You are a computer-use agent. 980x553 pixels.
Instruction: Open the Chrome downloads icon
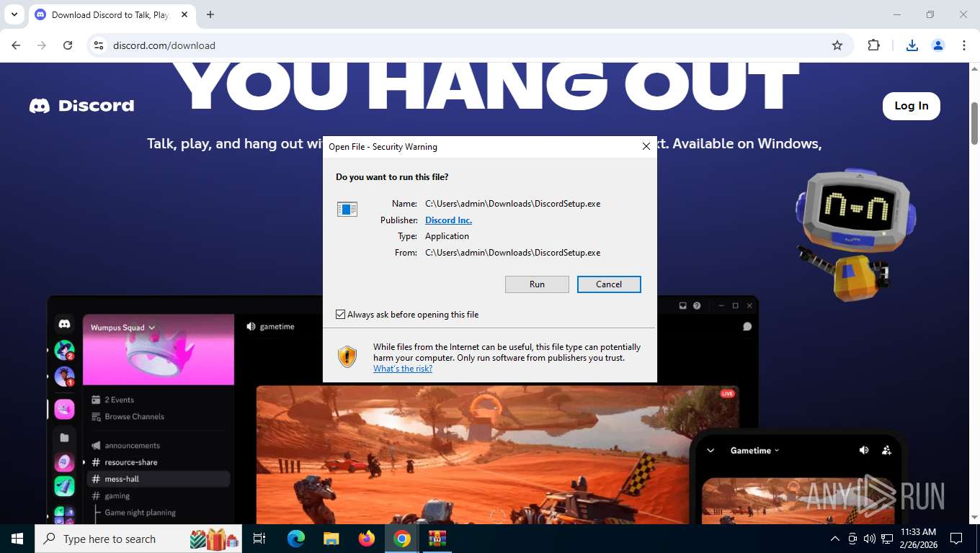pos(912,45)
